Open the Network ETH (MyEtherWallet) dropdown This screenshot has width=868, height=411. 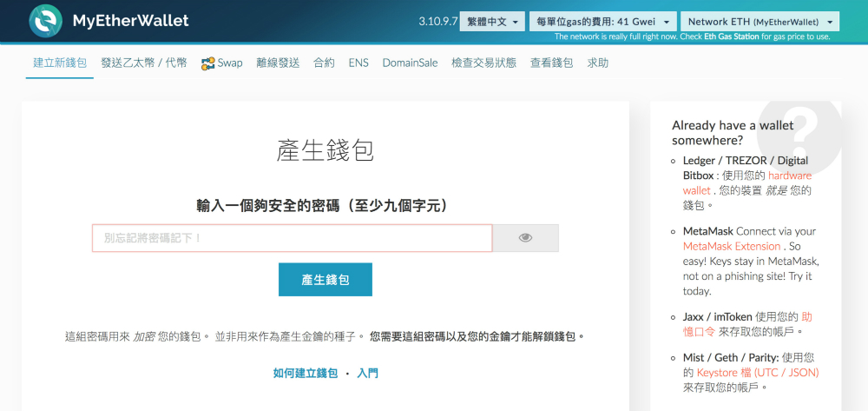click(x=760, y=22)
